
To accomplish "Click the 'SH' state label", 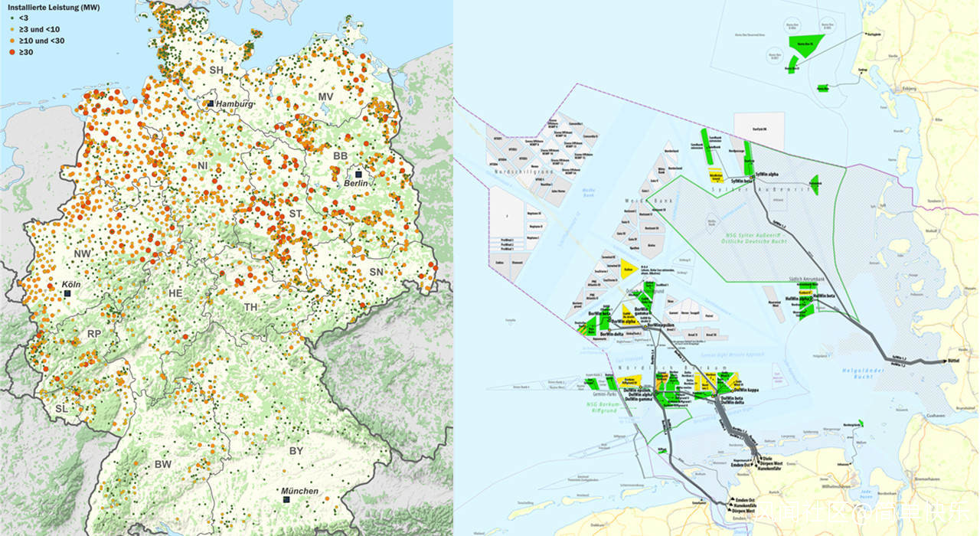I will click(x=216, y=70).
